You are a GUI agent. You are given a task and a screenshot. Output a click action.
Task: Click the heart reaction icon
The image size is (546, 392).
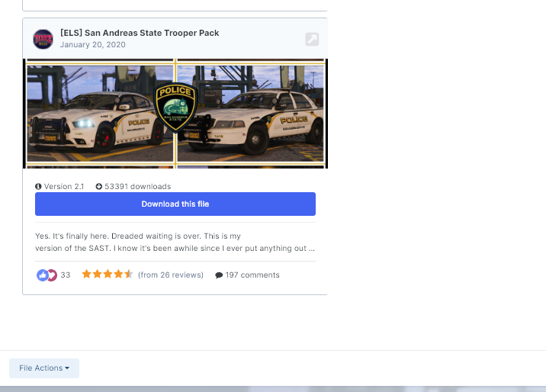click(53, 275)
